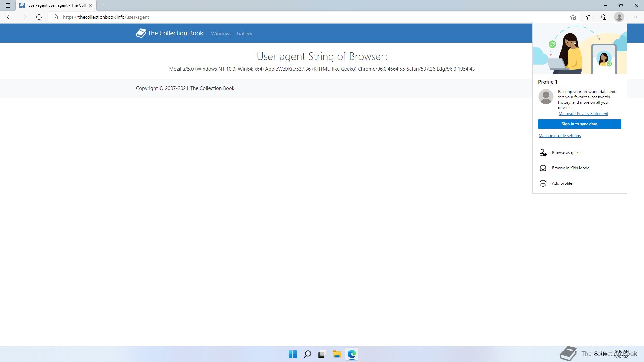Reload the current page
644x362 pixels.
pos(39,17)
